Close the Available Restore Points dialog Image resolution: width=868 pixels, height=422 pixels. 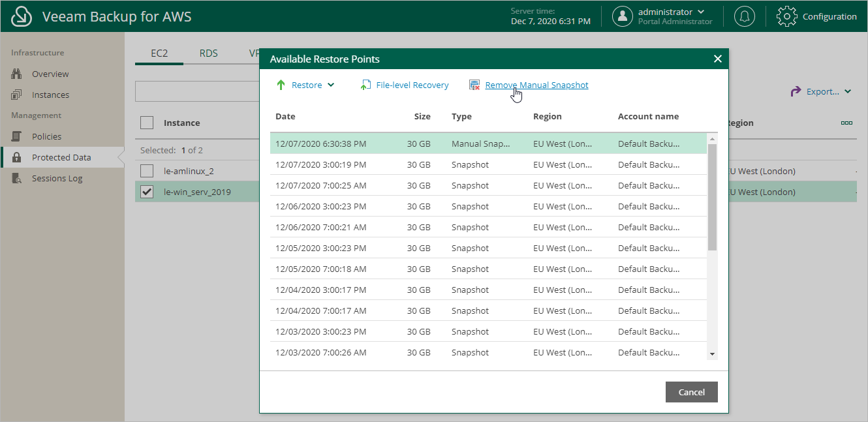(x=718, y=59)
